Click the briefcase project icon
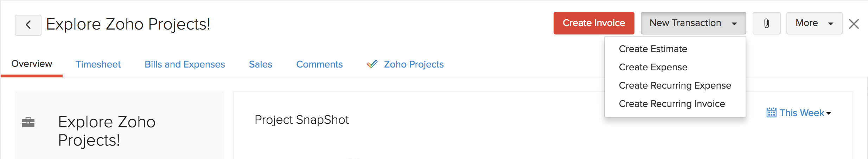This screenshot has height=159, width=868. pyautogui.click(x=28, y=122)
